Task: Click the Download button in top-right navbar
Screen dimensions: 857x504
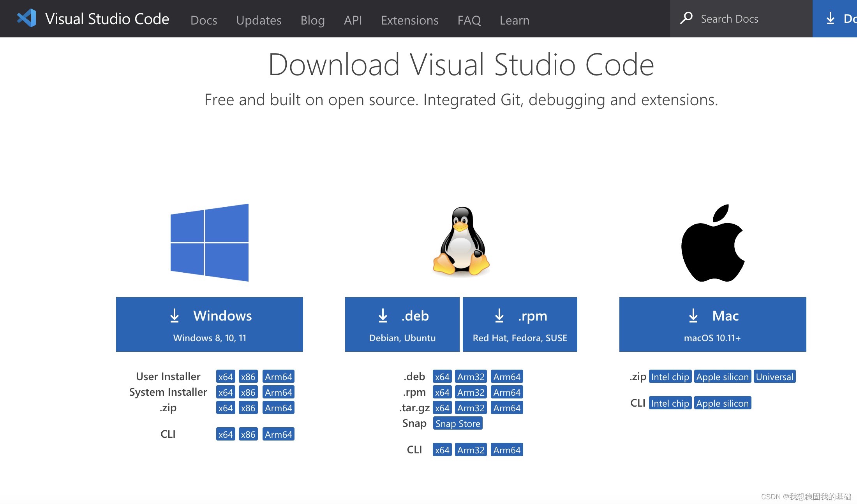Action: click(x=840, y=19)
